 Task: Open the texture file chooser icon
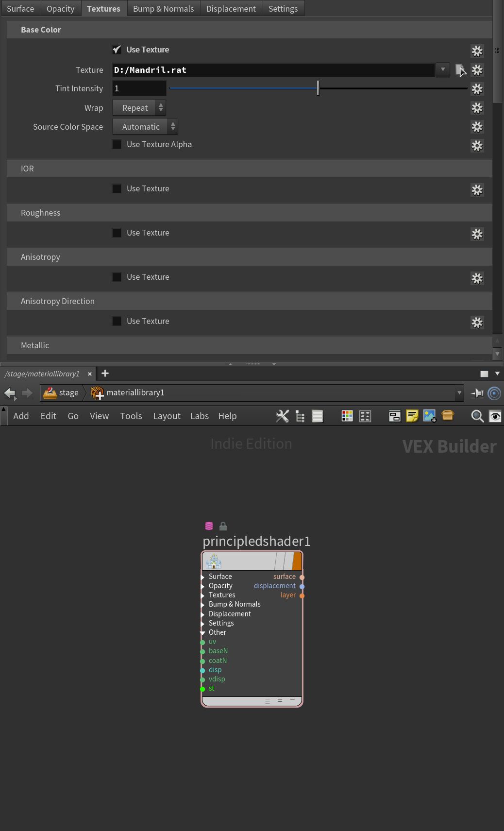460,70
